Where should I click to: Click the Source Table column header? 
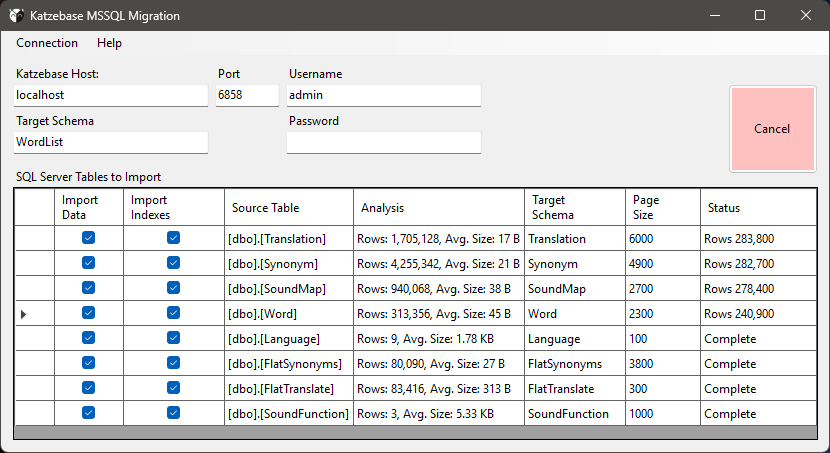pyautogui.click(x=289, y=207)
